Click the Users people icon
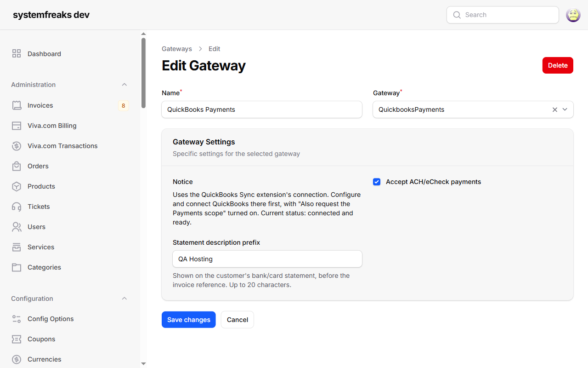This screenshot has width=588, height=368. [17, 227]
